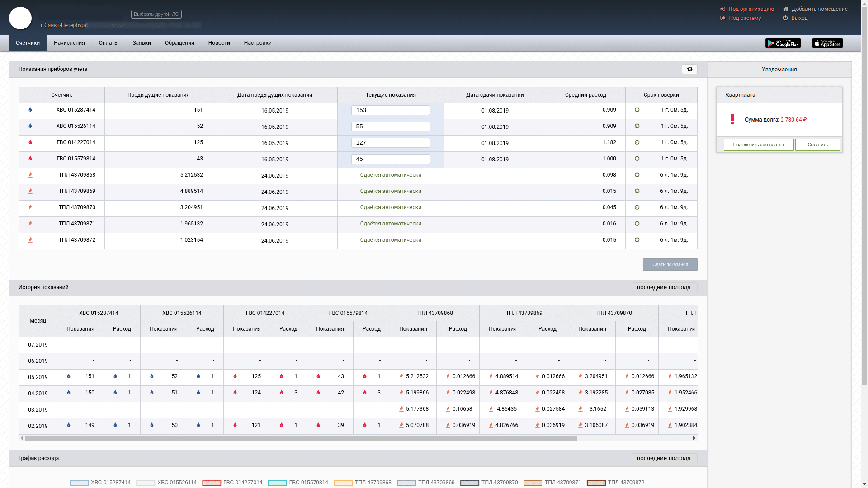Viewport: 868px width, 488px height.
Task: Click verification clock icon in ХВС 015526114 row
Action: tap(637, 126)
